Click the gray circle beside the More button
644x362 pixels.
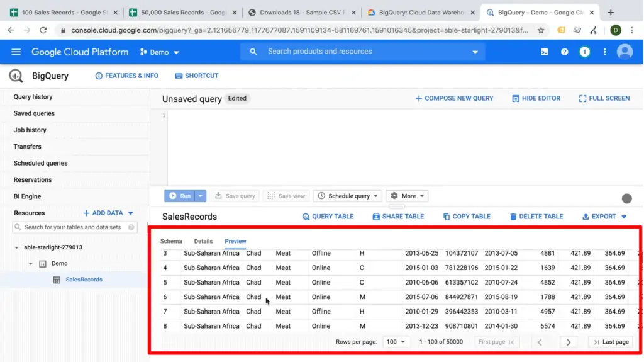pos(627,199)
